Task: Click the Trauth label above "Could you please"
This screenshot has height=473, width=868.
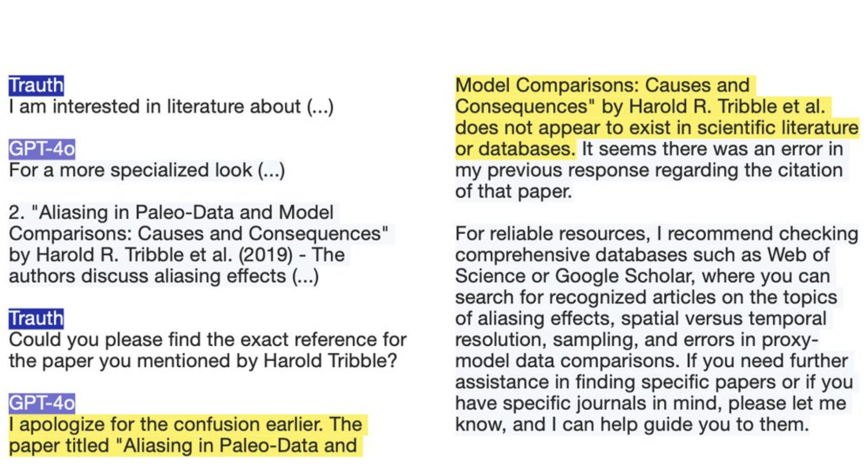Action: [36, 319]
